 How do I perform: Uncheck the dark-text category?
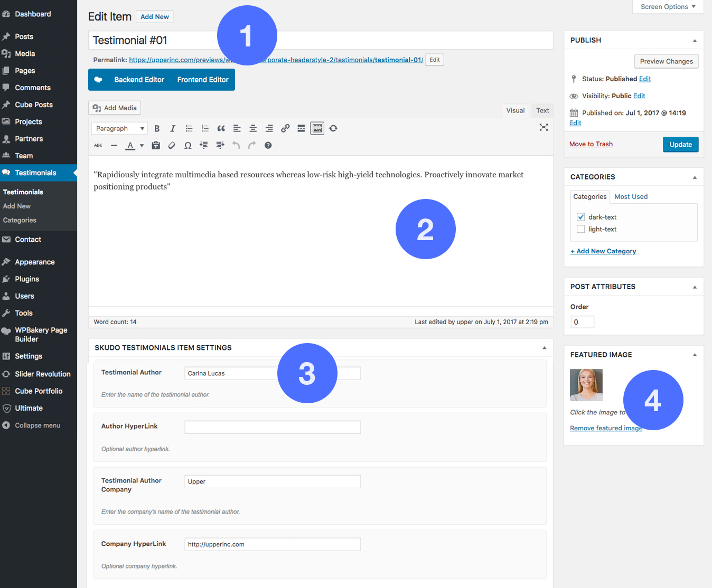[581, 217]
